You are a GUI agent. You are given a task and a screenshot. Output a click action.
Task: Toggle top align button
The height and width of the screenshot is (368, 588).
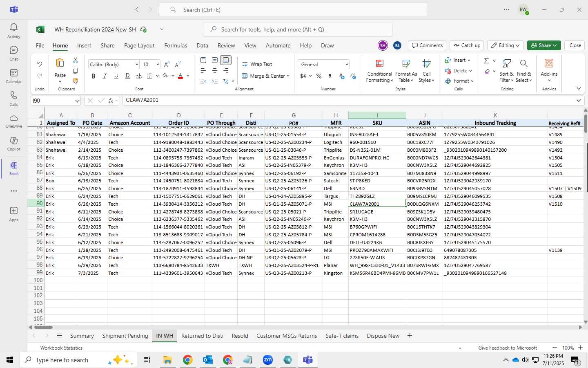[x=203, y=60]
